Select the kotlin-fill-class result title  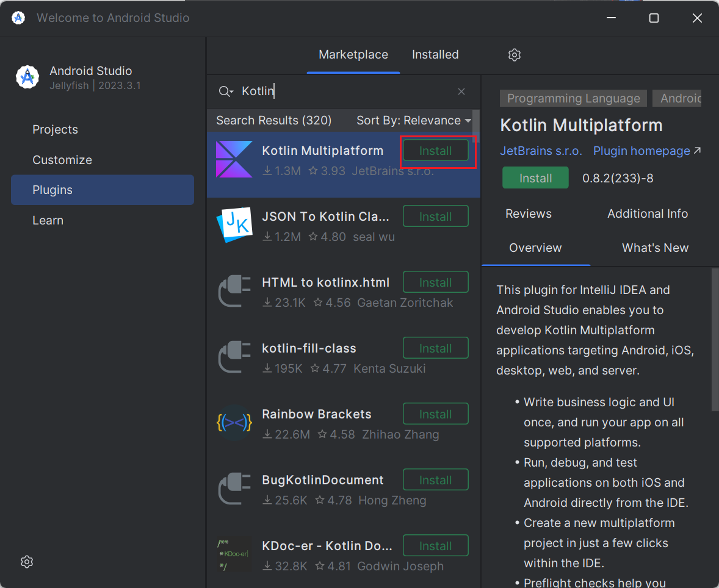[x=309, y=348]
